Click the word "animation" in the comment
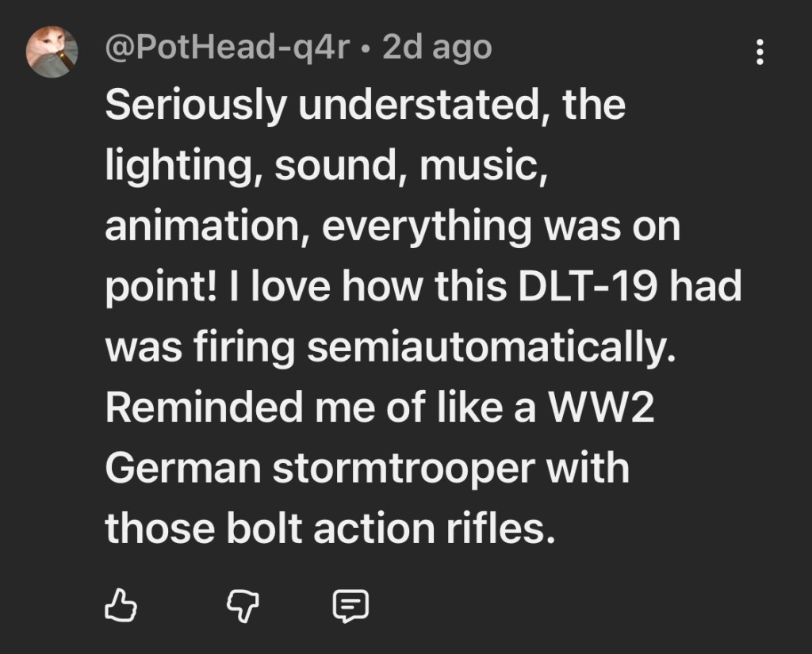812x654 pixels. coord(207,227)
